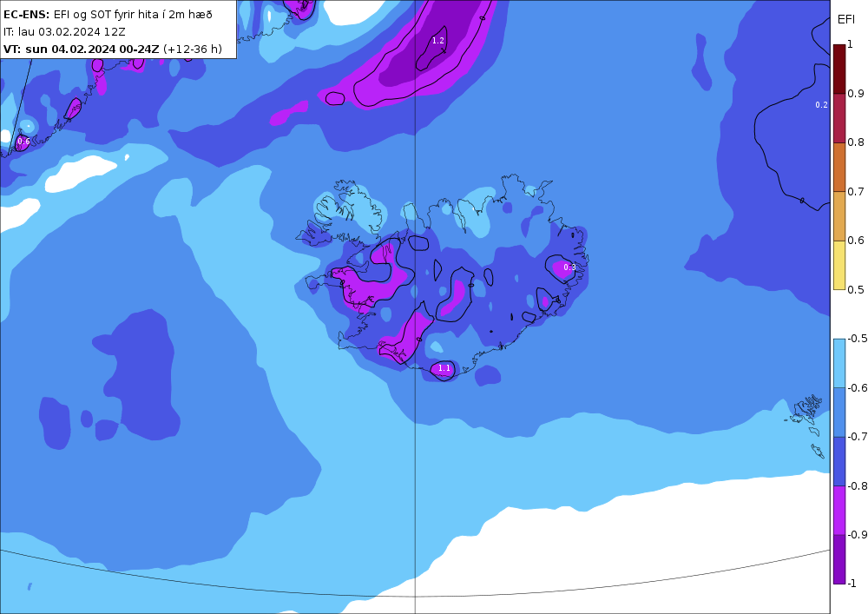Click the legend value 0.5

(x=855, y=289)
